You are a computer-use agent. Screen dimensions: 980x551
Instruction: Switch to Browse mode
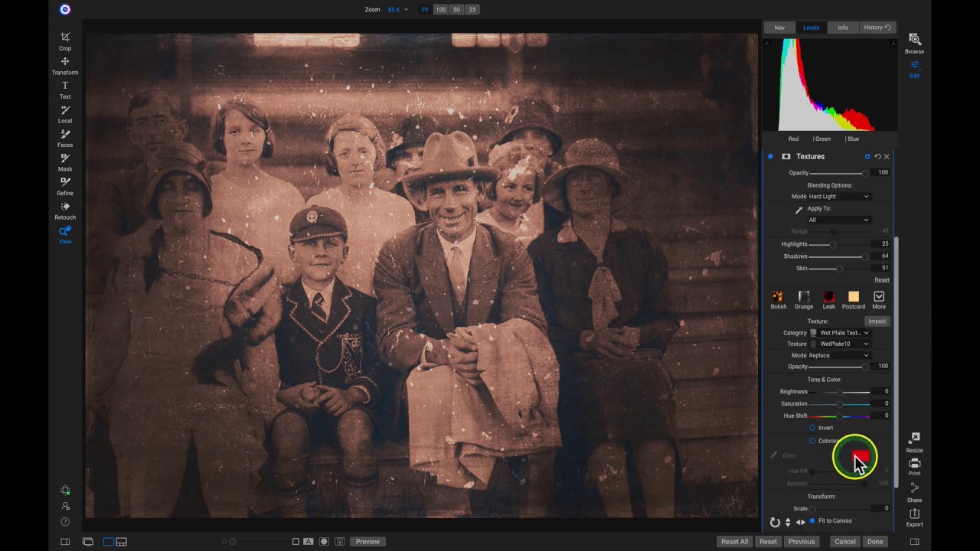[914, 44]
